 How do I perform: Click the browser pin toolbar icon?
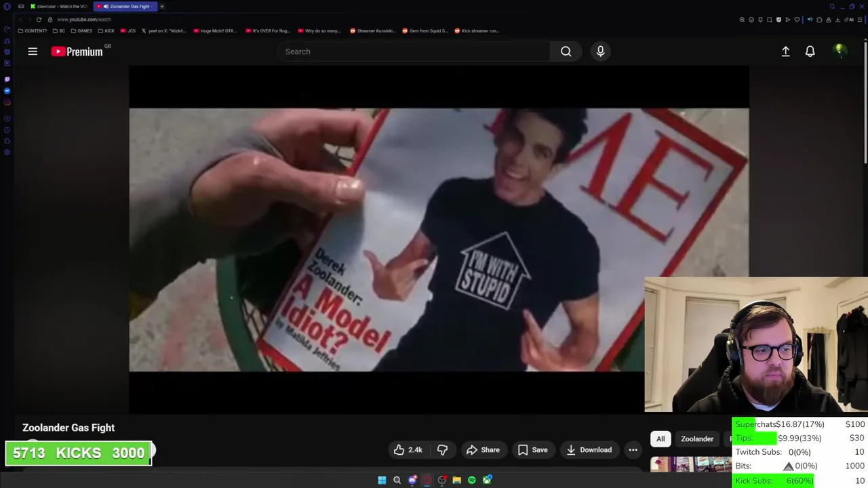(760, 20)
